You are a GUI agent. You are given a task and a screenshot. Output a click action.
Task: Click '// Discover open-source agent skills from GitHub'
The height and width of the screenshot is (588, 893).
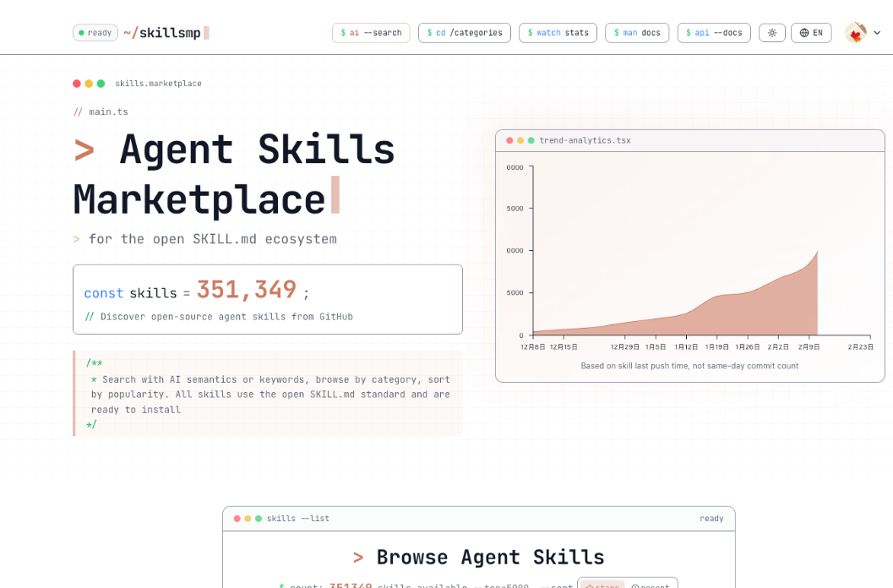pos(219,317)
